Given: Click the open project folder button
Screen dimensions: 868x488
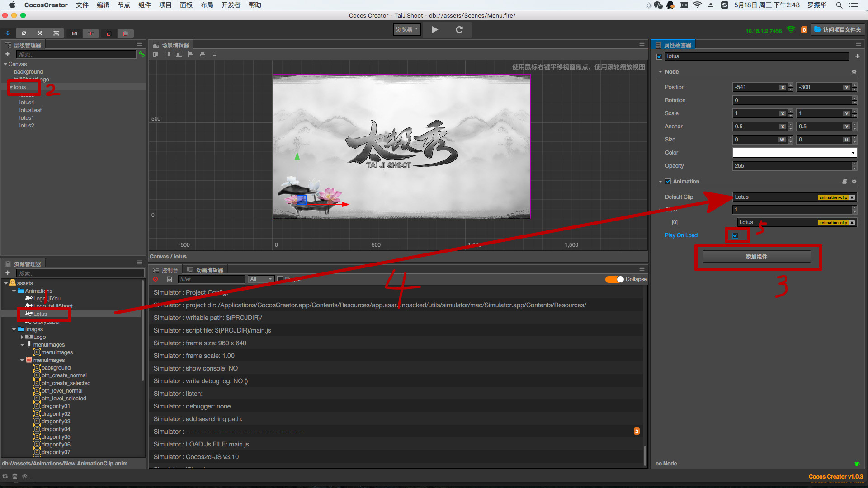Looking at the screenshot, I should click(x=838, y=30).
